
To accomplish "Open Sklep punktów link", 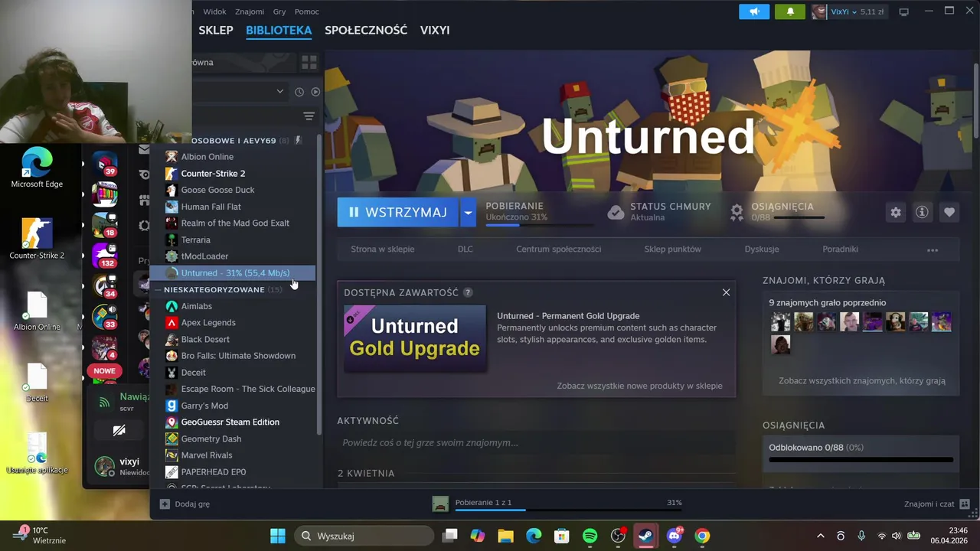I will click(673, 249).
